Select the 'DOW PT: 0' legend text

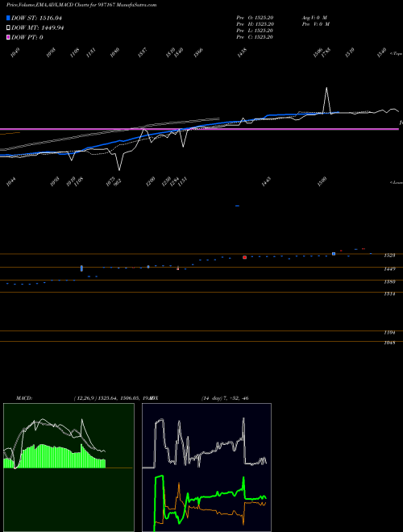click(27, 37)
